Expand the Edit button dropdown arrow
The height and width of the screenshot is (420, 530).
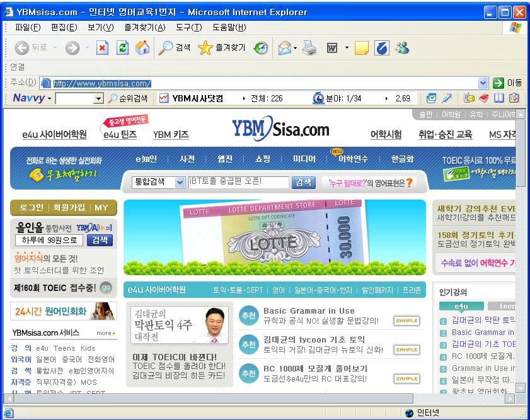[x=347, y=48]
